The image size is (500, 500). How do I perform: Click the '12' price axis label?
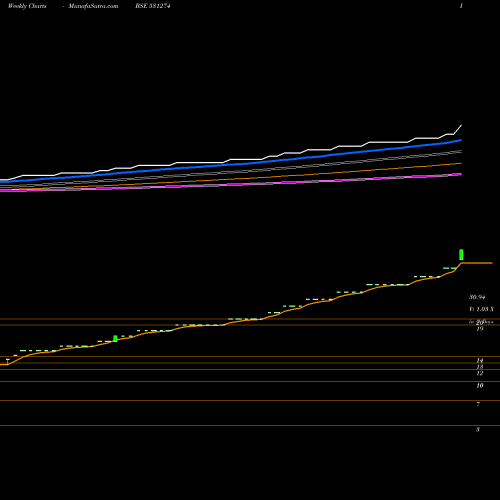pos(480,373)
